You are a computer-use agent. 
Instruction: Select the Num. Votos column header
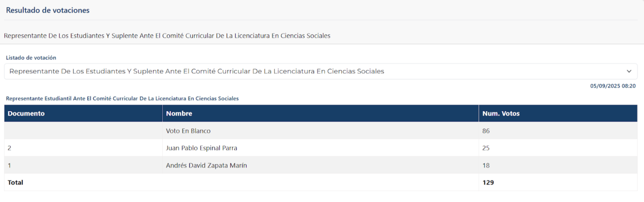click(x=558, y=113)
